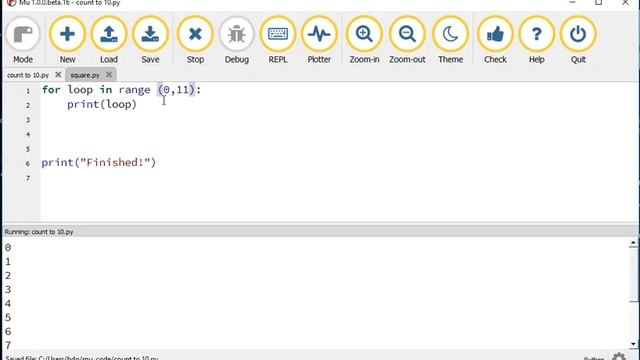Viewport: 640px width, 360px height.
Task: Click output value 0
Action: tap(8, 248)
